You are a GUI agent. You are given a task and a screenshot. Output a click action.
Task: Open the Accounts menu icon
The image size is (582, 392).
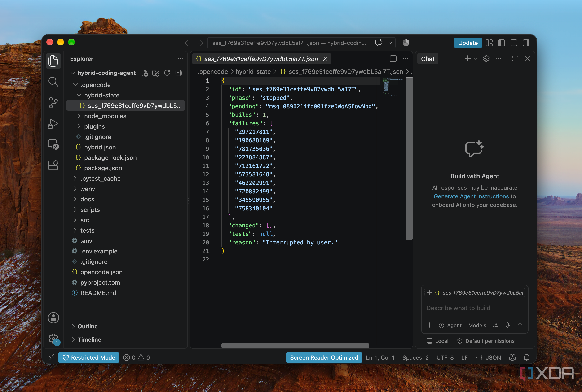click(53, 318)
